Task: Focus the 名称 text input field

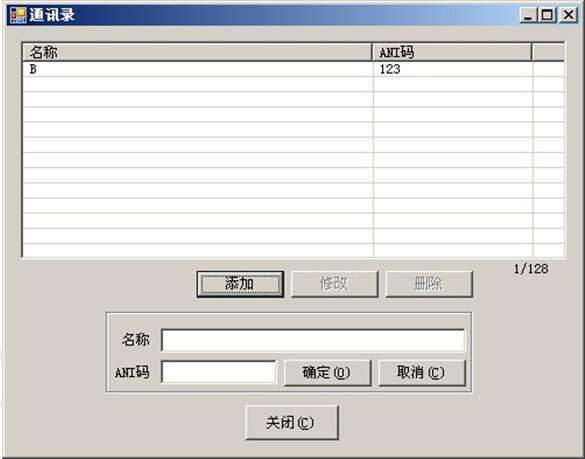Action: pyautogui.click(x=313, y=340)
